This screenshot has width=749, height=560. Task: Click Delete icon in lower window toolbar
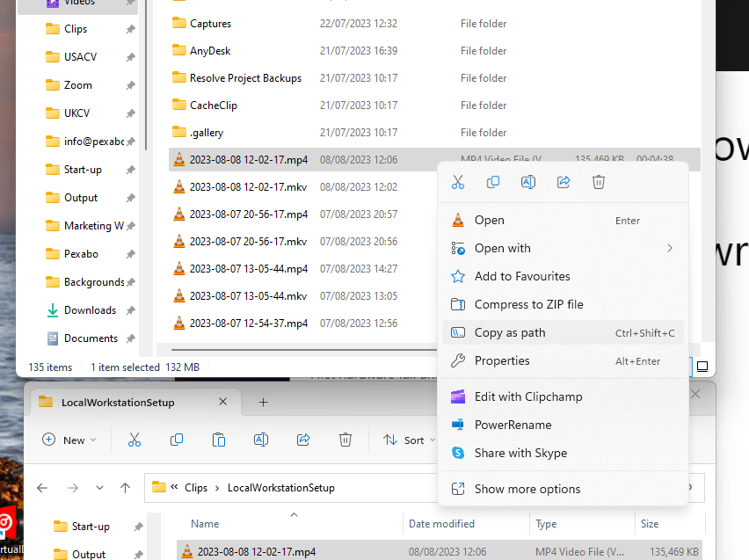point(345,440)
